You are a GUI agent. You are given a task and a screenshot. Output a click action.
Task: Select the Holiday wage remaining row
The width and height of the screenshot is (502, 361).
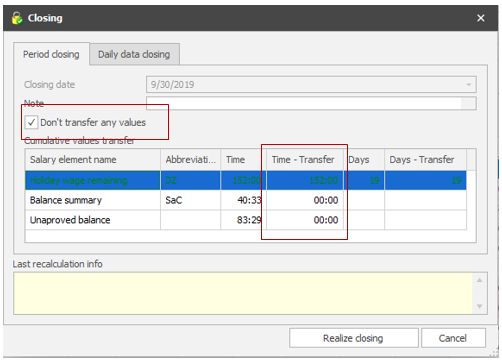point(246,180)
